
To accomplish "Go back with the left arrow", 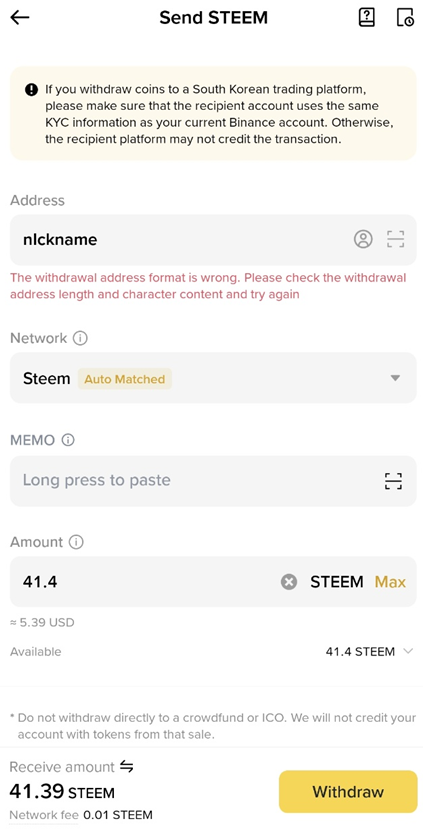I will tap(20, 17).
